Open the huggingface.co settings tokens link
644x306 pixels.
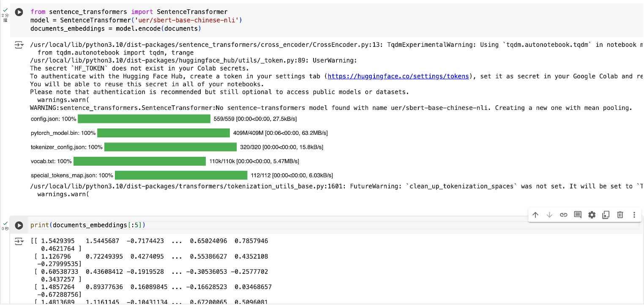(x=398, y=76)
